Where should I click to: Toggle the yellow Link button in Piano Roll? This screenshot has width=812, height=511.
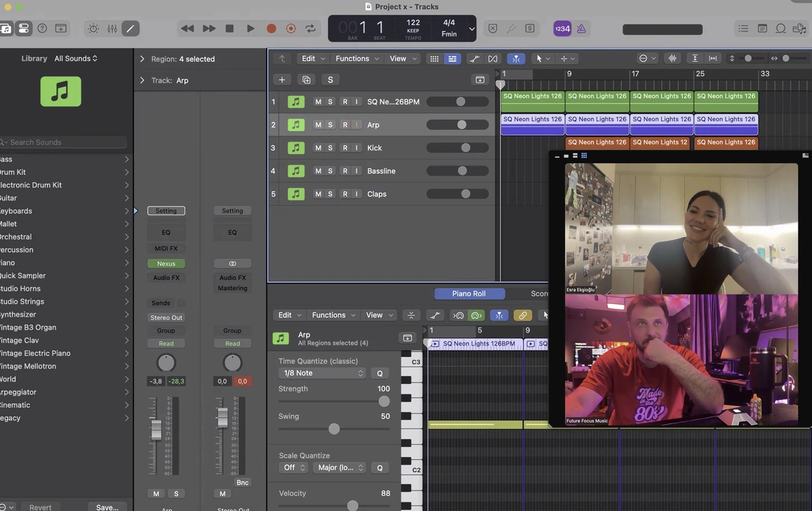click(522, 315)
